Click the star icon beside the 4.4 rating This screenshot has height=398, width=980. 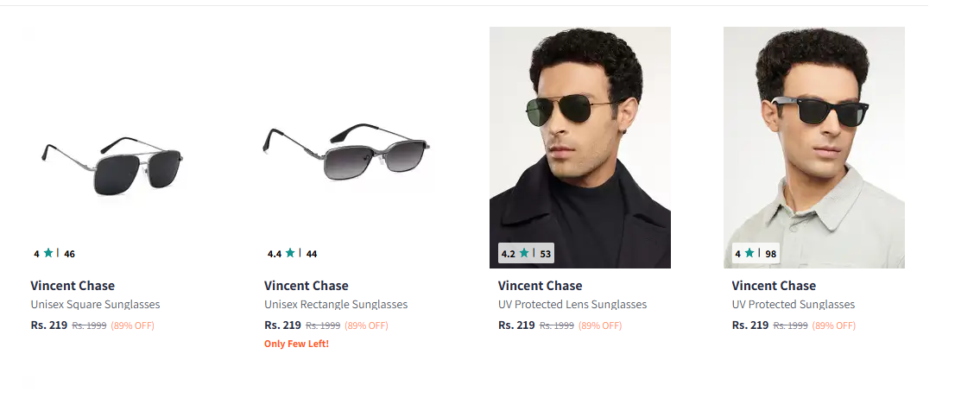(x=290, y=254)
